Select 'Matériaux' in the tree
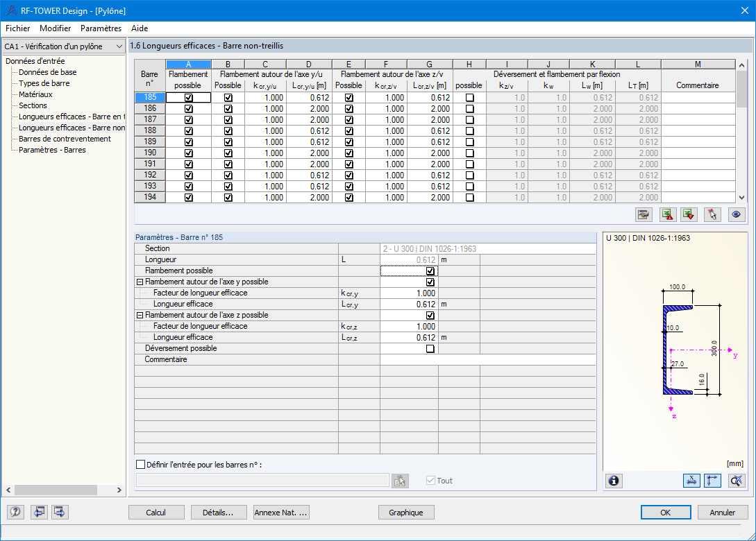This screenshot has width=756, height=541. click(x=35, y=94)
